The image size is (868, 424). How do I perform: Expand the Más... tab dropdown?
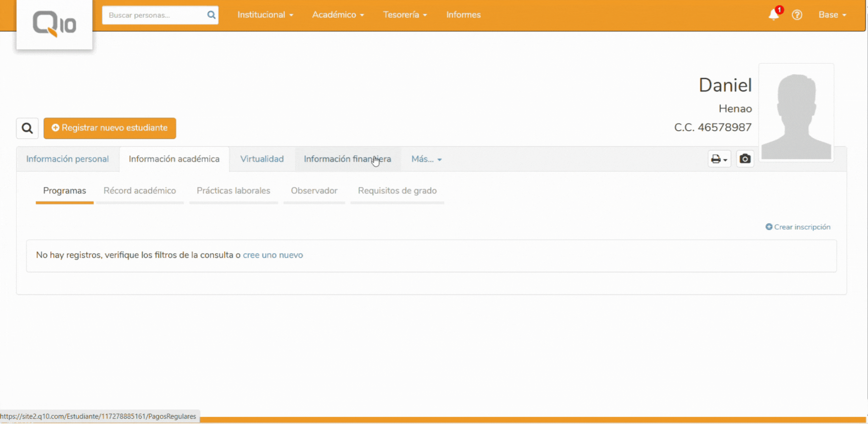(x=426, y=159)
